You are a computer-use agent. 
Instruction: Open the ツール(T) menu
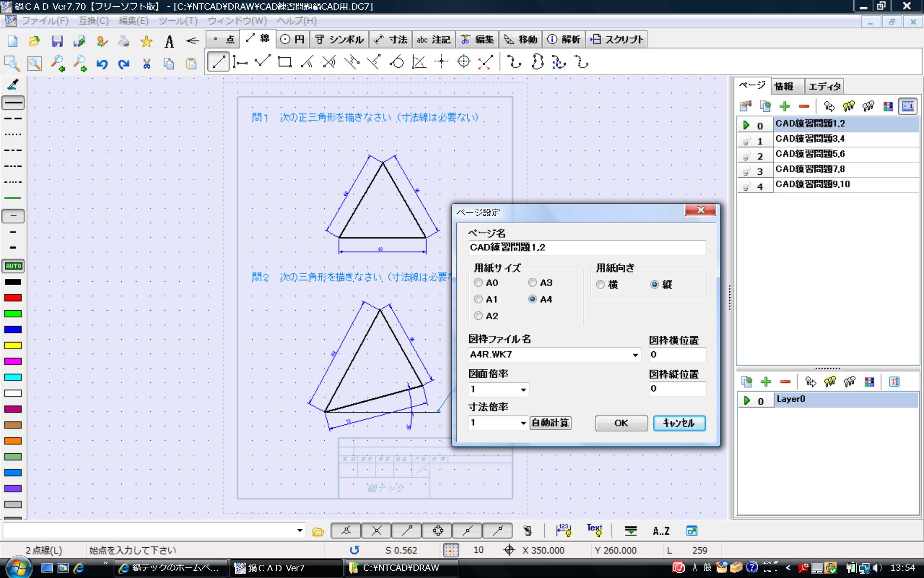[178, 21]
